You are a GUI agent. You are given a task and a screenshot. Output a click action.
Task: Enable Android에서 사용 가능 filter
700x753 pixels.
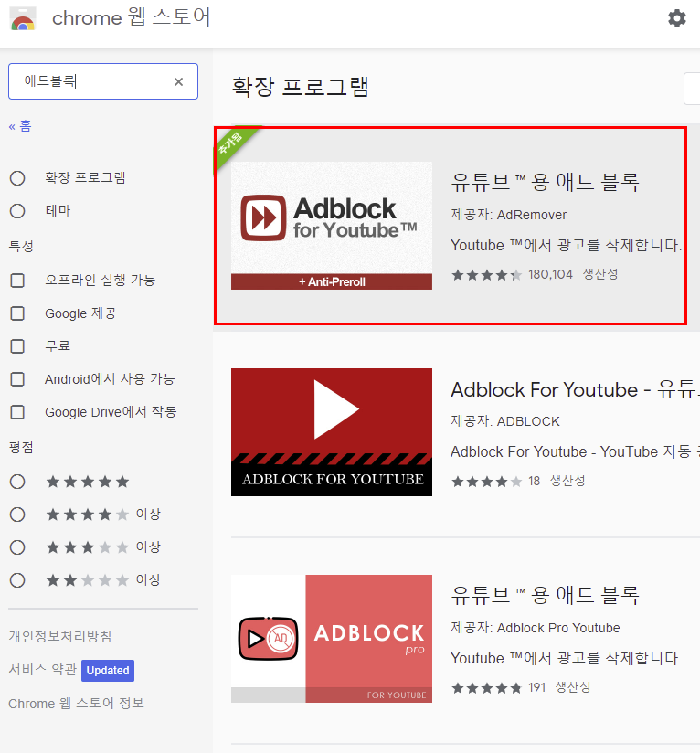point(17,379)
